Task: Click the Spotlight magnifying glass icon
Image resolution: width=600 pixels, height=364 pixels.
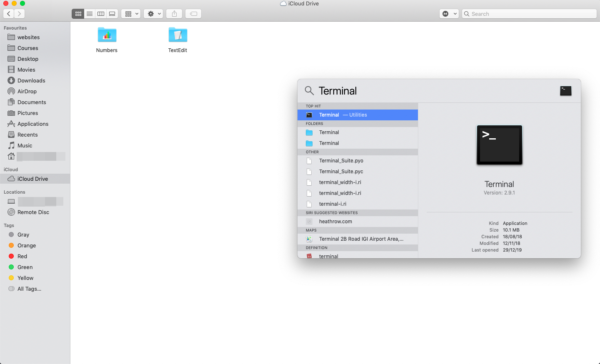Action: [309, 90]
